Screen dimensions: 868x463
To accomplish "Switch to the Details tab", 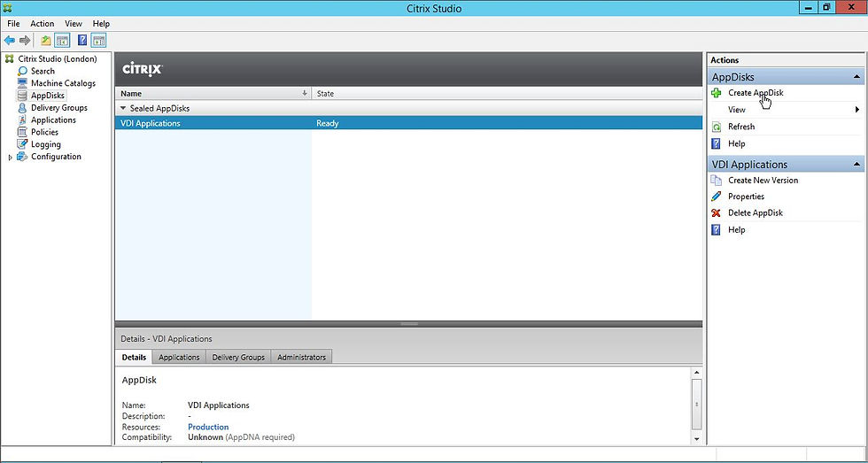I will [x=134, y=357].
